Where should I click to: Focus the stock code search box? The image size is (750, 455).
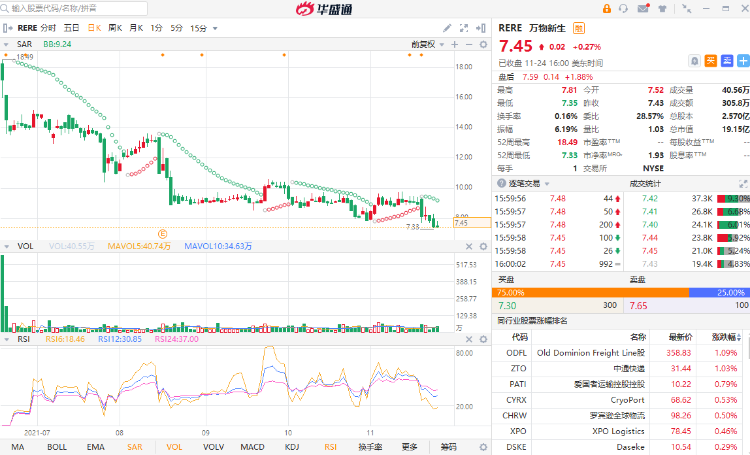pos(74,9)
